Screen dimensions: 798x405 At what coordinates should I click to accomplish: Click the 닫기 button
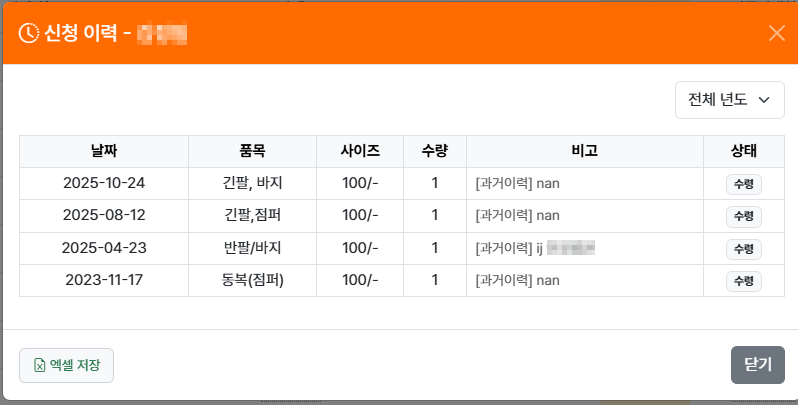tap(758, 365)
